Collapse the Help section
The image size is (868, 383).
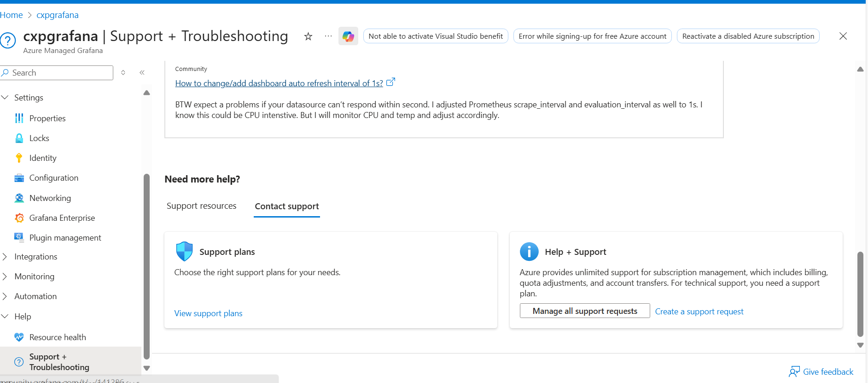(5, 316)
